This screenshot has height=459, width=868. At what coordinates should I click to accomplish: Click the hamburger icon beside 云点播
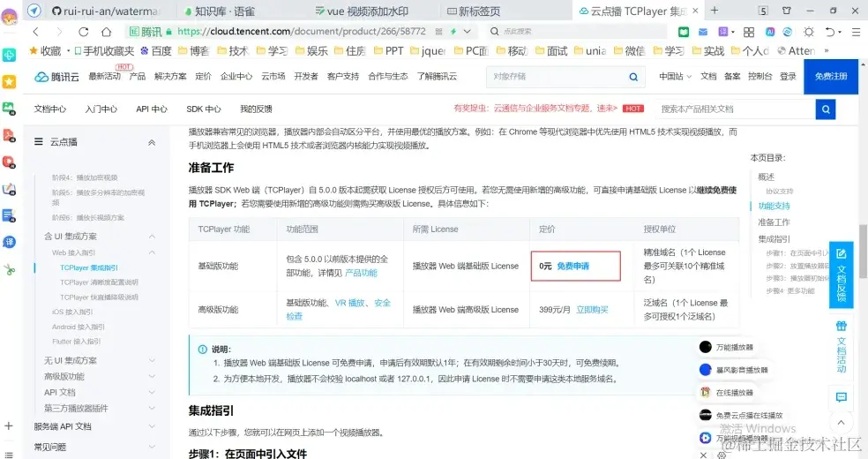point(38,142)
